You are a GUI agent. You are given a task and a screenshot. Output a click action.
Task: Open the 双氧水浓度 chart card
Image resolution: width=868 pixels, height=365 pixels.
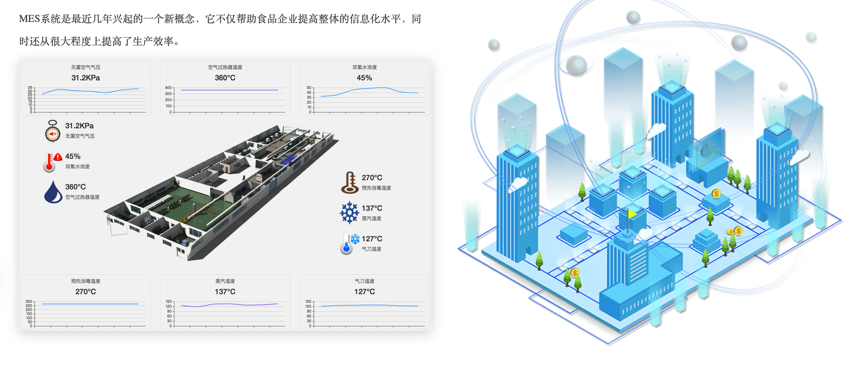pyautogui.click(x=364, y=88)
